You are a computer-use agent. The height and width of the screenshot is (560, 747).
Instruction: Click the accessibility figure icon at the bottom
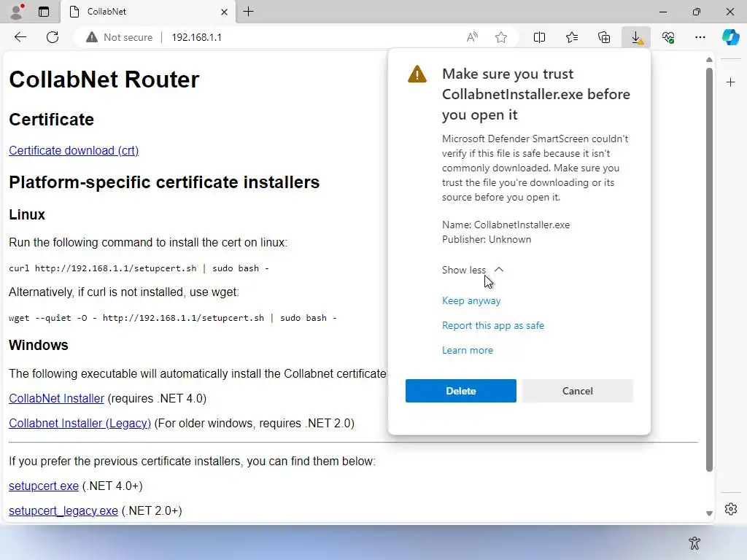tap(694, 542)
